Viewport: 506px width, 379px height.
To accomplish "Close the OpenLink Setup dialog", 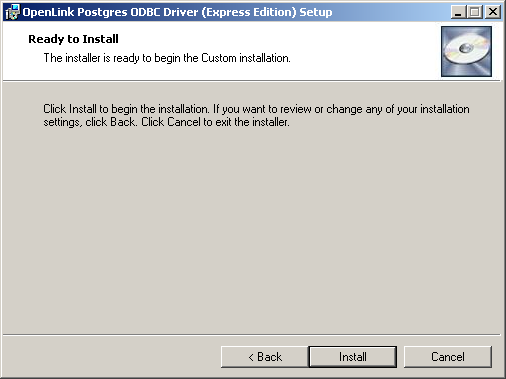I will coord(493,12).
